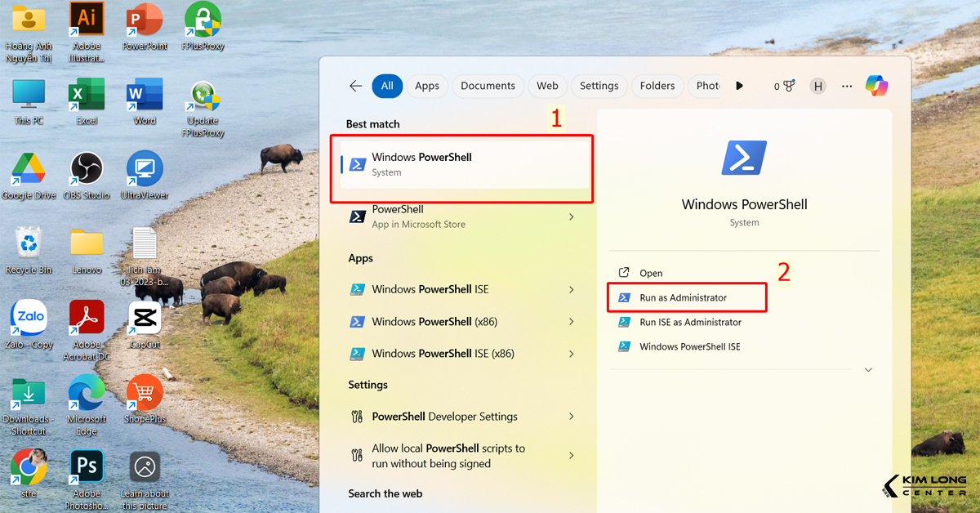This screenshot has width=980, height=513.
Task: Launch OBS Studio from the desktop
Action: coord(87,169)
